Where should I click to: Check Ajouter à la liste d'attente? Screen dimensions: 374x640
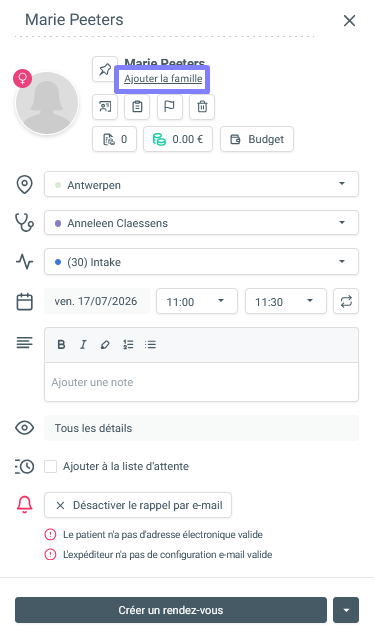[51, 467]
